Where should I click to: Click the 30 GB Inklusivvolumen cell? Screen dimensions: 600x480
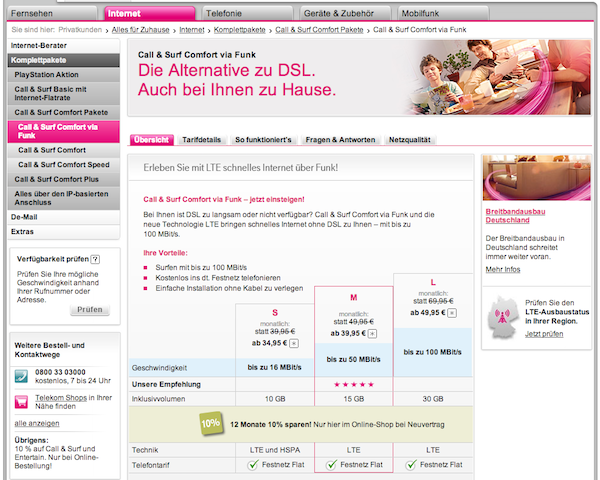point(433,399)
